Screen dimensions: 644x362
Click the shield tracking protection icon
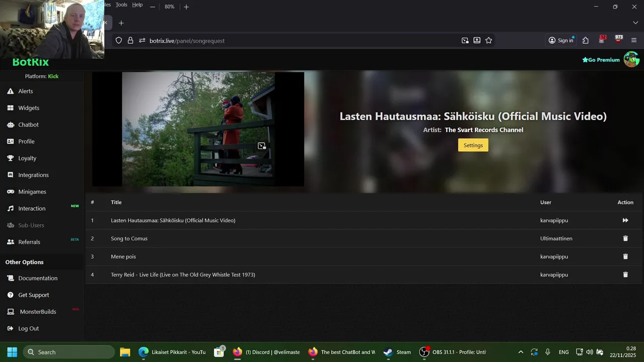119,41
